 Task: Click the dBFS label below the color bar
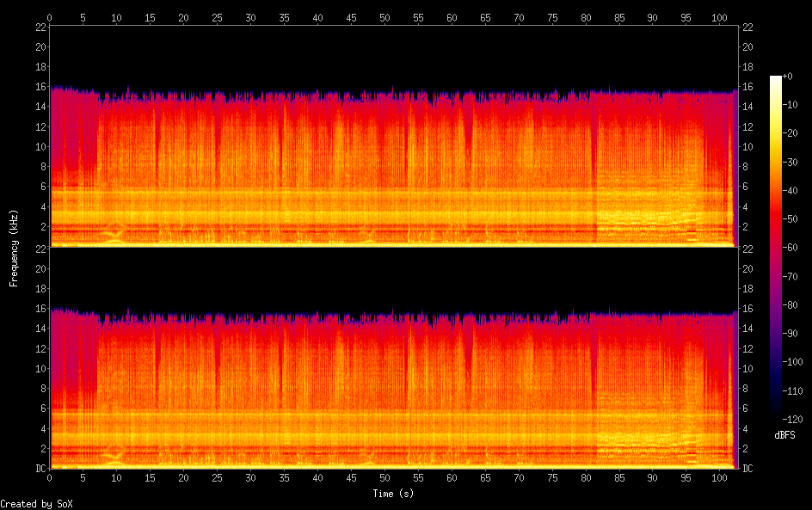[784, 436]
